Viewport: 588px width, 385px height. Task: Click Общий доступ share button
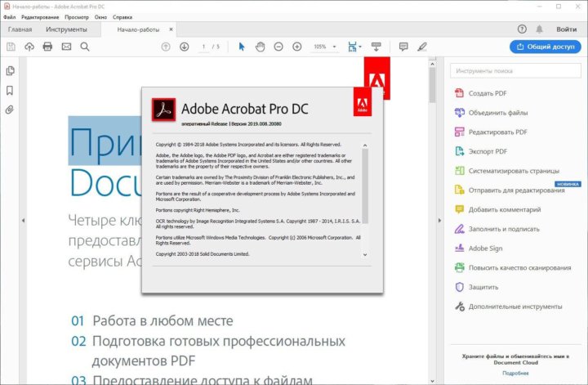tap(546, 47)
